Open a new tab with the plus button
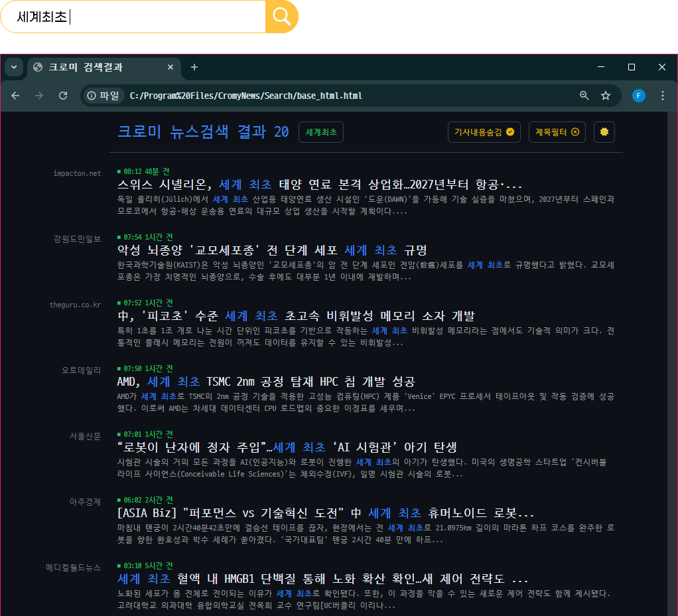 [x=193, y=67]
